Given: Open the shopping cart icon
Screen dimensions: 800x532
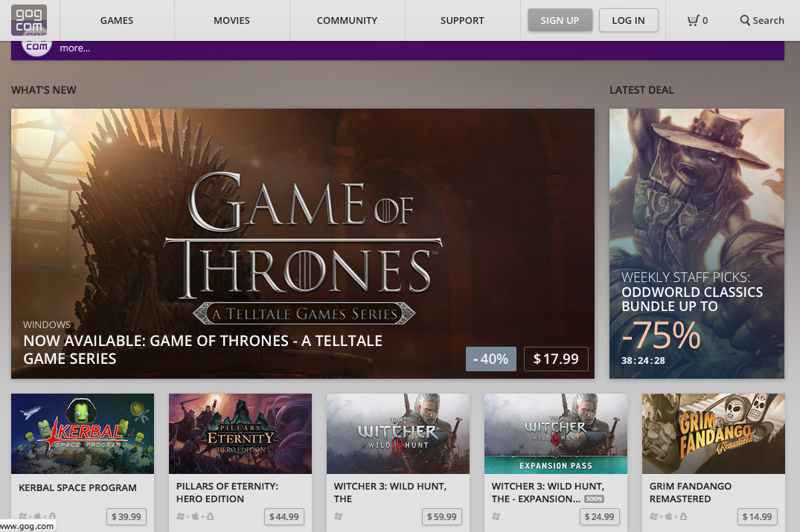Looking at the screenshot, I should 693,20.
